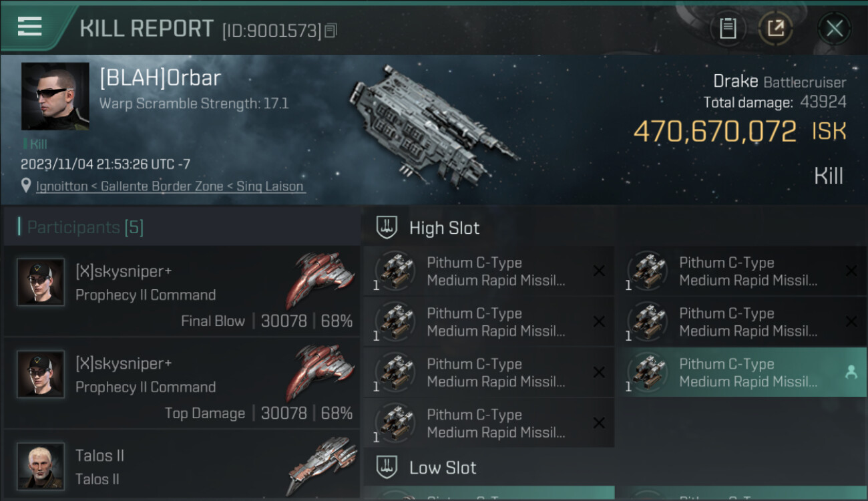Open the Talos II participant entry

point(182,466)
